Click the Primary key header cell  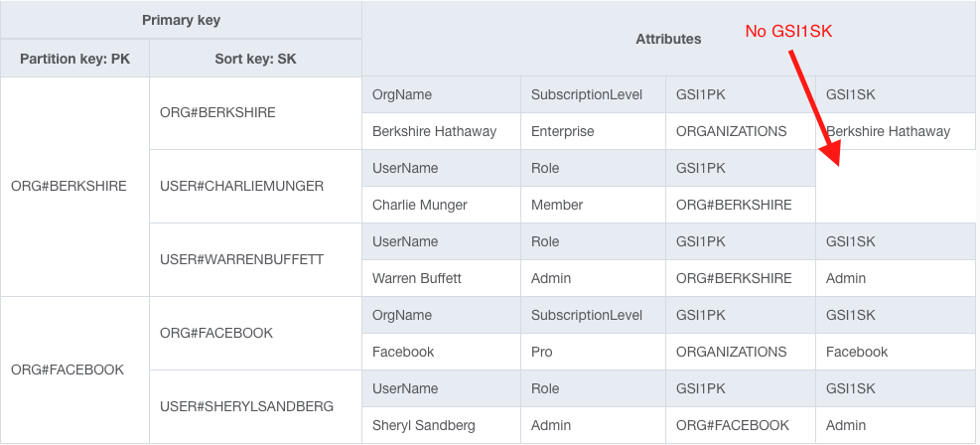[x=181, y=20]
